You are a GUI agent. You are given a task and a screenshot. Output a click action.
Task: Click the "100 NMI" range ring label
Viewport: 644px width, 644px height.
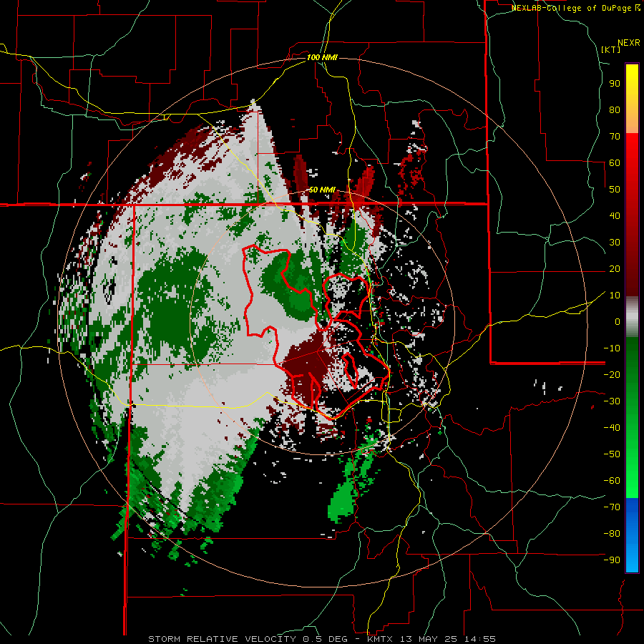click(322, 57)
